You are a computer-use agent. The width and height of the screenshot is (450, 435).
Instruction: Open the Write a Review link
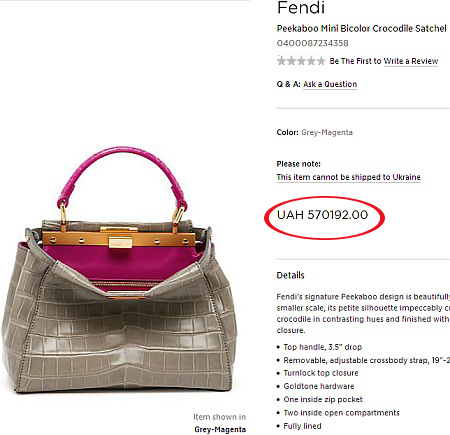click(411, 61)
